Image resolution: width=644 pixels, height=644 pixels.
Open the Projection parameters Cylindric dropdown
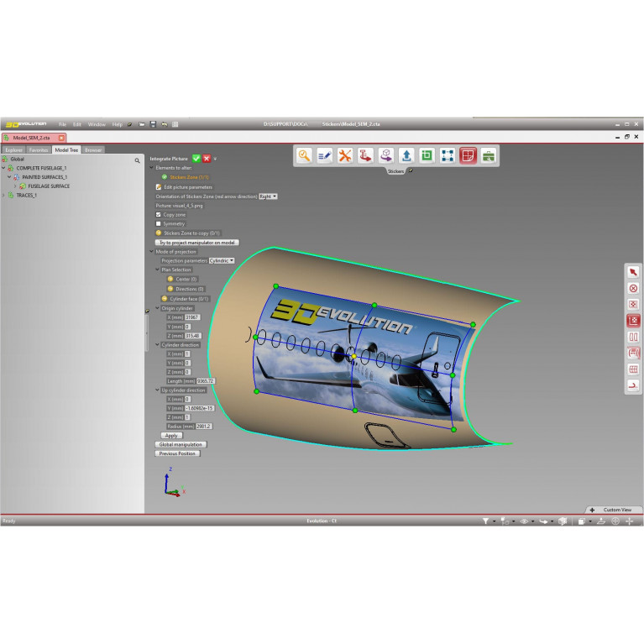tap(222, 261)
